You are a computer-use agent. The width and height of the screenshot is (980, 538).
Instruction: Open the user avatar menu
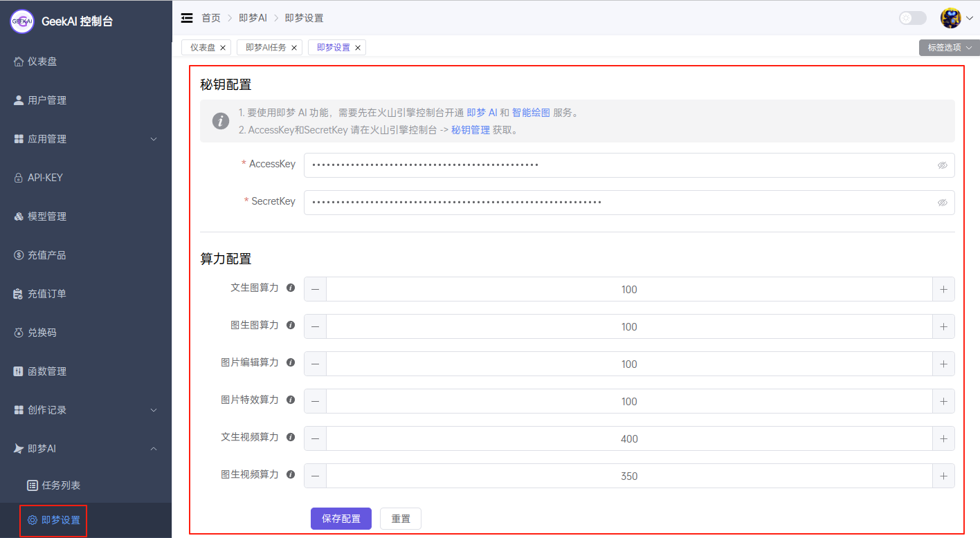[x=956, y=18]
